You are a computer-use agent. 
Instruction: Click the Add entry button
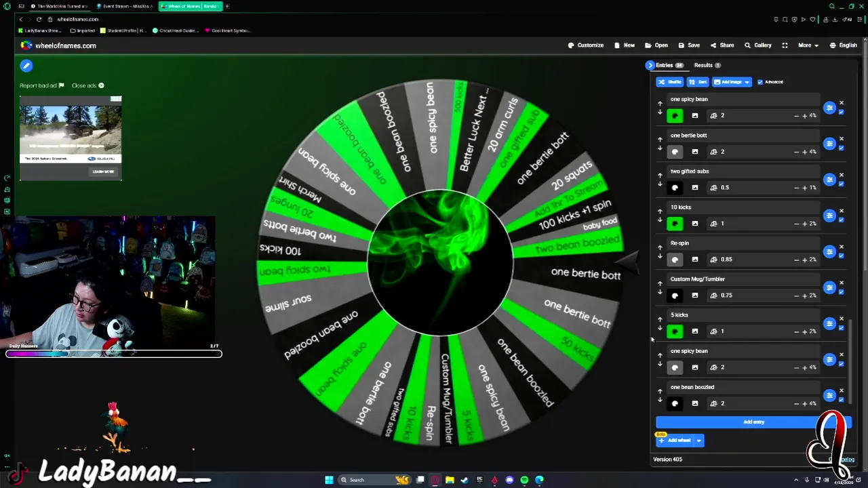[x=753, y=422]
